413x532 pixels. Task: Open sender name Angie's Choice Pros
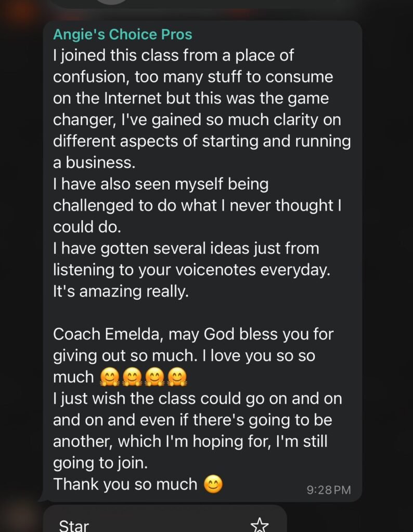(x=123, y=35)
